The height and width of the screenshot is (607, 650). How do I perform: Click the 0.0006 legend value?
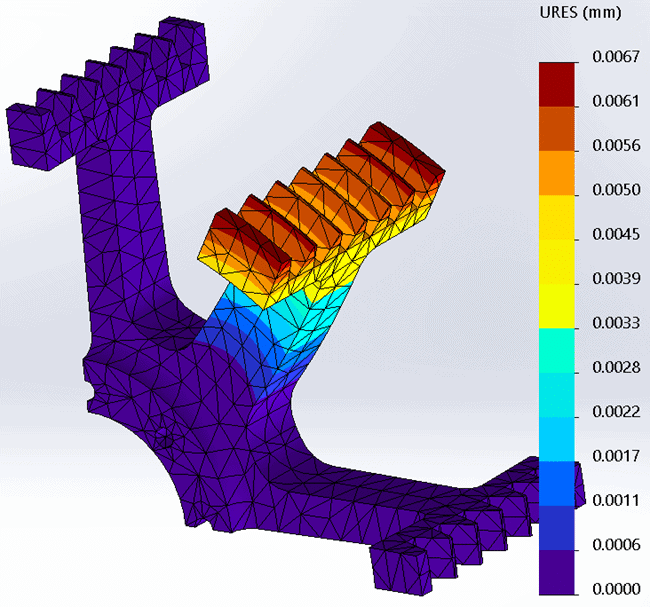tap(616, 544)
